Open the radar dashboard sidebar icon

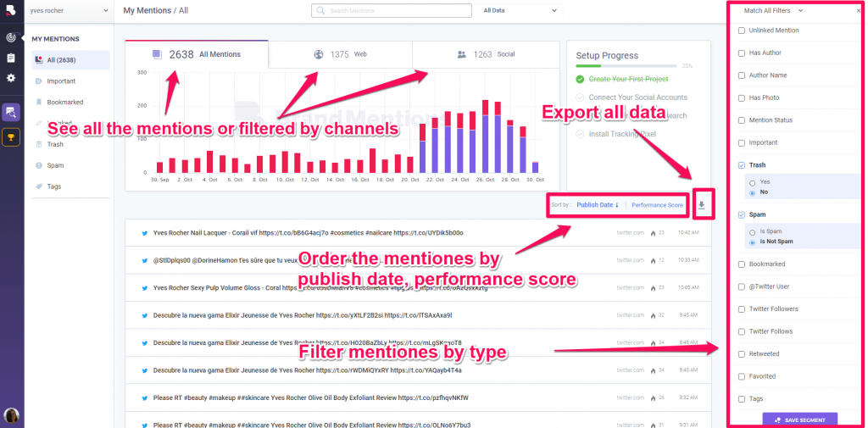[10, 37]
